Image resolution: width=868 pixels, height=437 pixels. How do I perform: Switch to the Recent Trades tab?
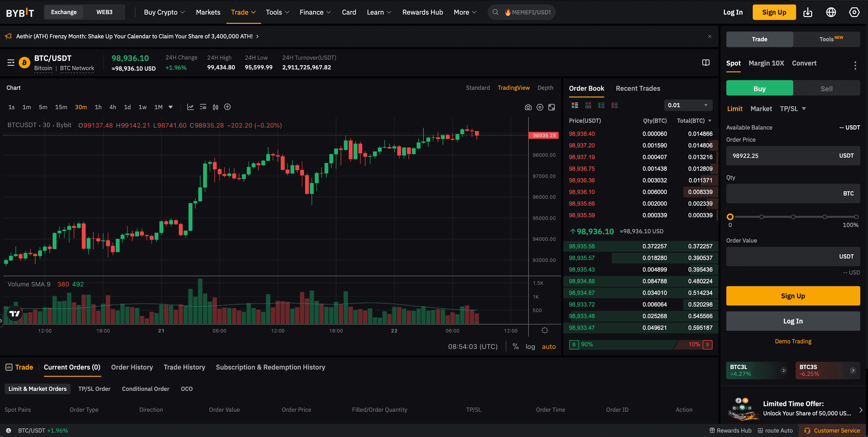coord(637,89)
